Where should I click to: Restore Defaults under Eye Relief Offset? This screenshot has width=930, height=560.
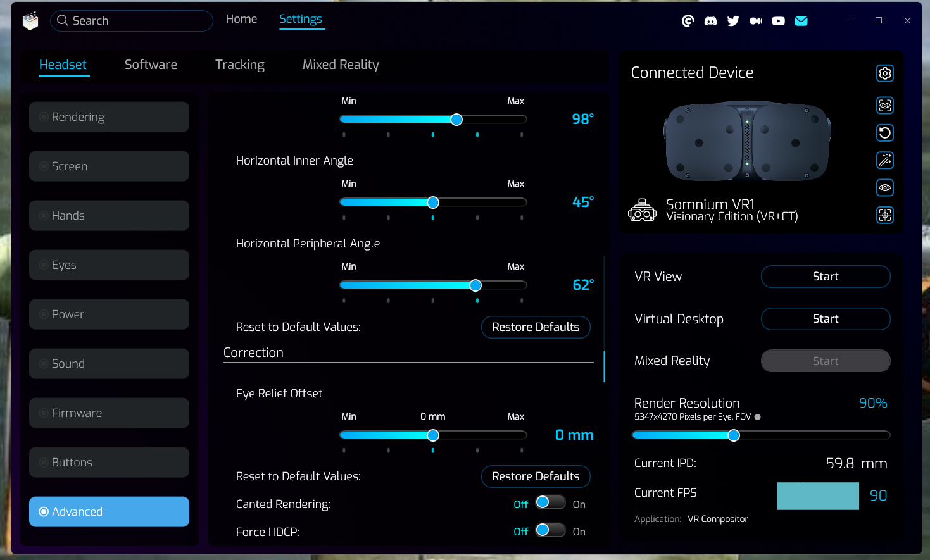[536, 476]
